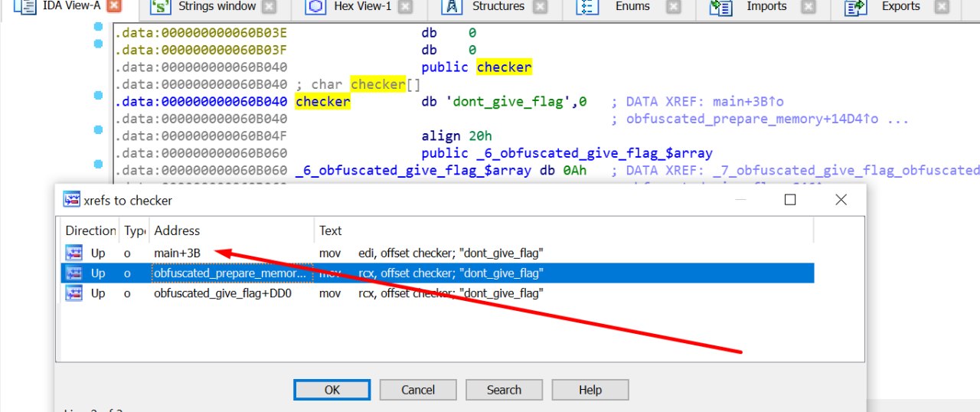Open the Exports tab
The width and height of the screenshot is (980, 412).
tap(900, 7)
